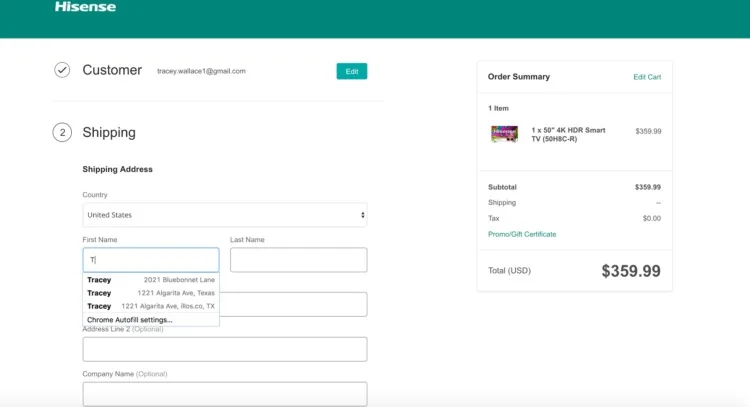Click the Last Name input field
The width and height of the screenshot is (750, 407).
[298, 260]
